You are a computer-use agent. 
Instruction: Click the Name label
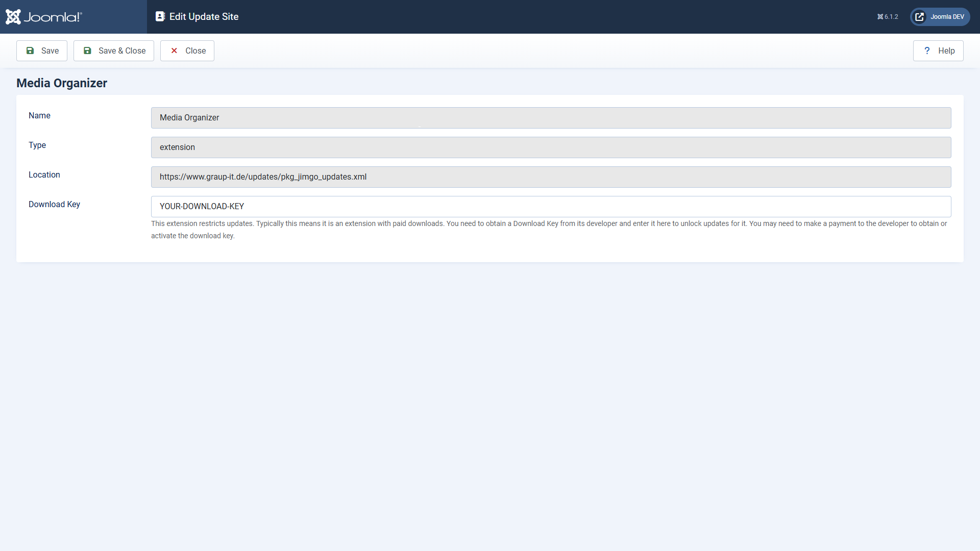[39, 115]
